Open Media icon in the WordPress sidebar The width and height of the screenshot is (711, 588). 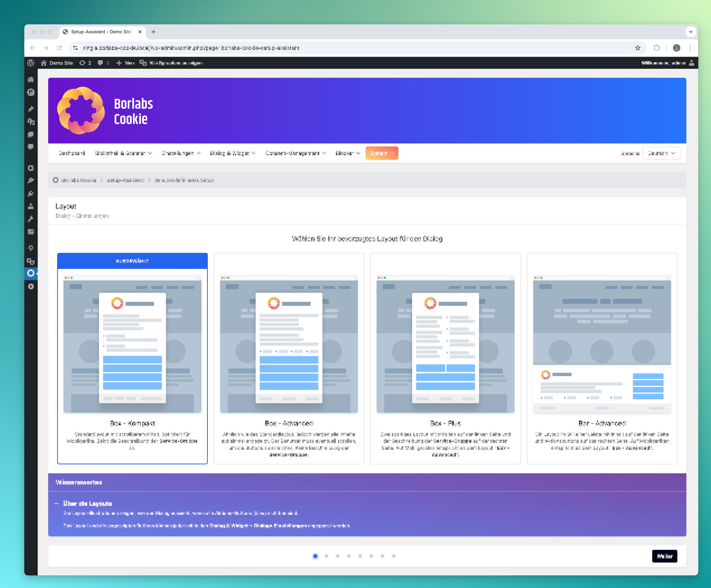click(x=31, y=122)
